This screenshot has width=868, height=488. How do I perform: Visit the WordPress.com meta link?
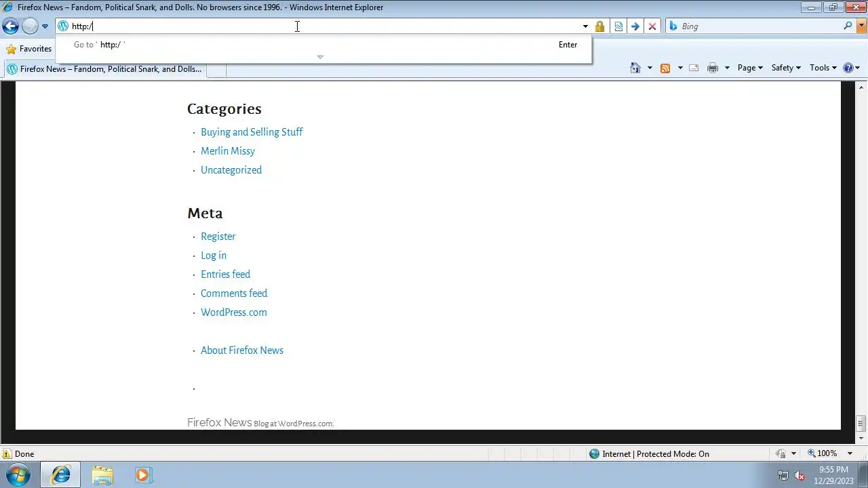click(234, 312)
